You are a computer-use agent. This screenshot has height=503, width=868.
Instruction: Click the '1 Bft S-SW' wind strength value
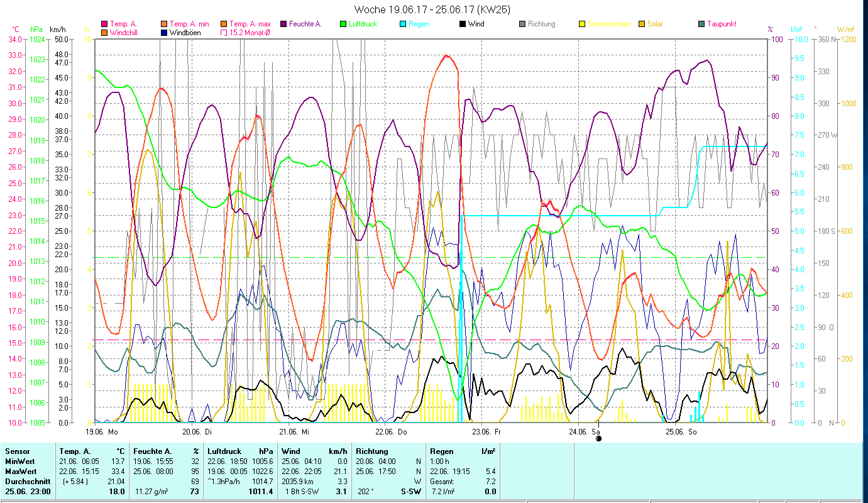tap(303, 492)
